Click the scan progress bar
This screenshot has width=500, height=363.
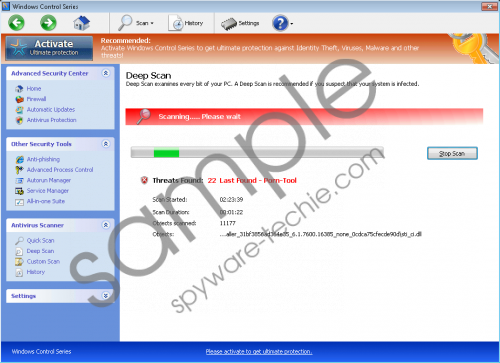257,152
